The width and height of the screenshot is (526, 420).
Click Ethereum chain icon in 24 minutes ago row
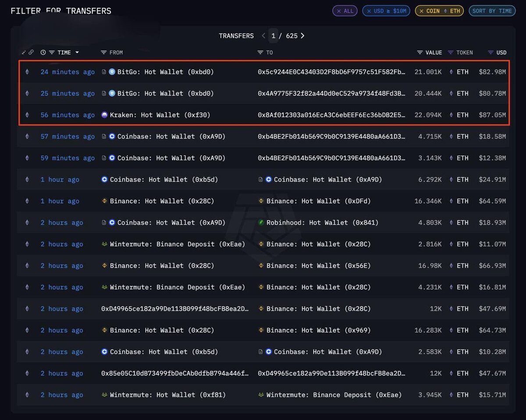click(x=27, y=72)
